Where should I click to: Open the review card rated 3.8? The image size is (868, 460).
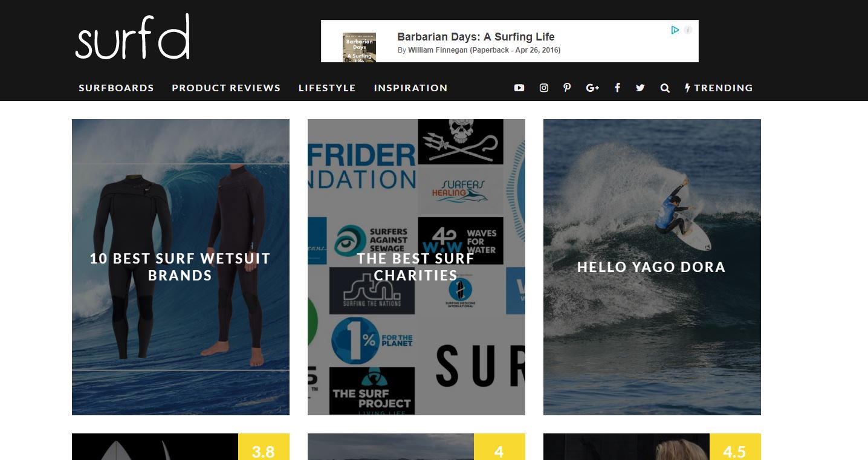click(x=181, y=447)
